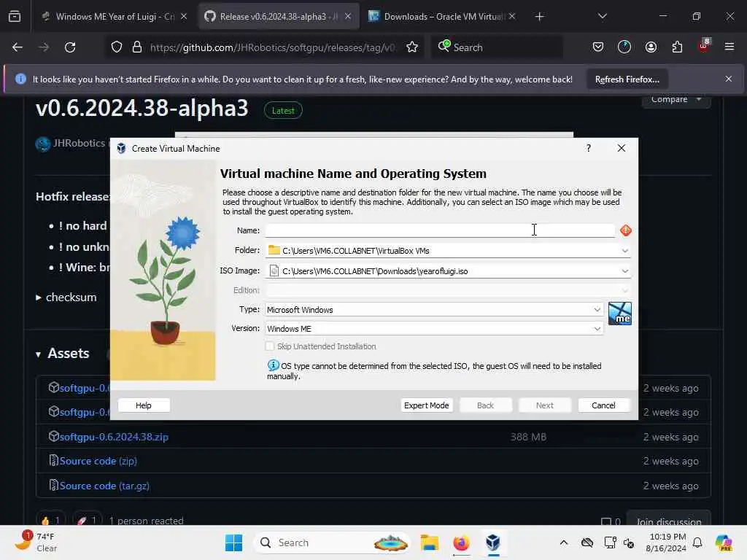The width and height of the screenshot is (747, 560).
Task: Bookmark page with star icon
Action: pos(412,47)
